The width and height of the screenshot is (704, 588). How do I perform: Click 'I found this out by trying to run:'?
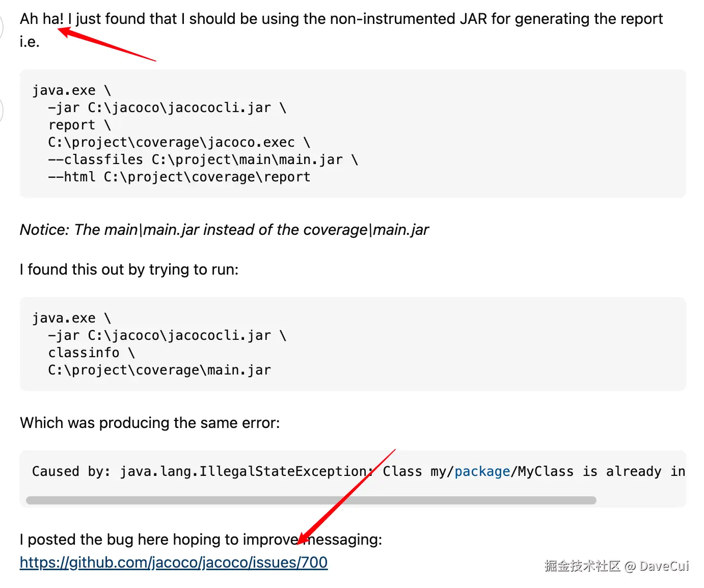(x=129, y=269)
